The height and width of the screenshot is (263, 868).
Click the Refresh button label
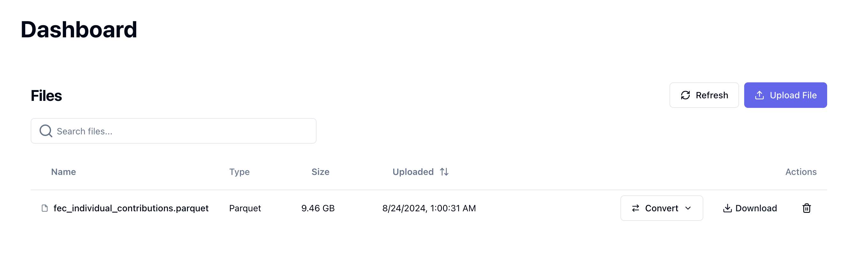pos(712,95)
